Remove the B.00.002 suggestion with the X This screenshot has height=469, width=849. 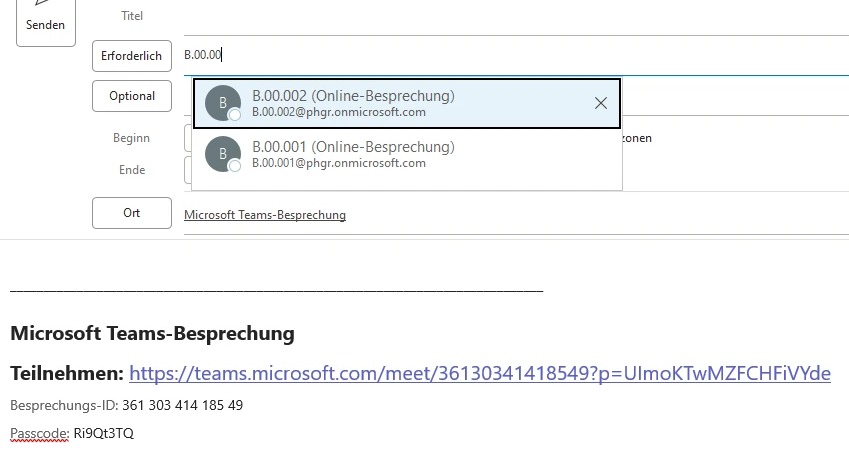click(x=601, y=103)
